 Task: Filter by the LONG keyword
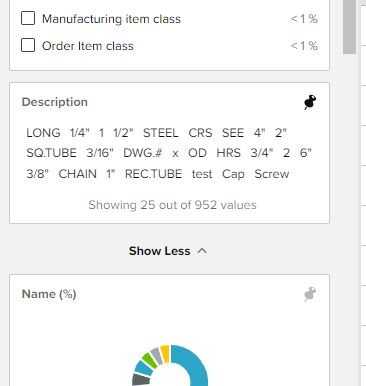click(43, 133)
